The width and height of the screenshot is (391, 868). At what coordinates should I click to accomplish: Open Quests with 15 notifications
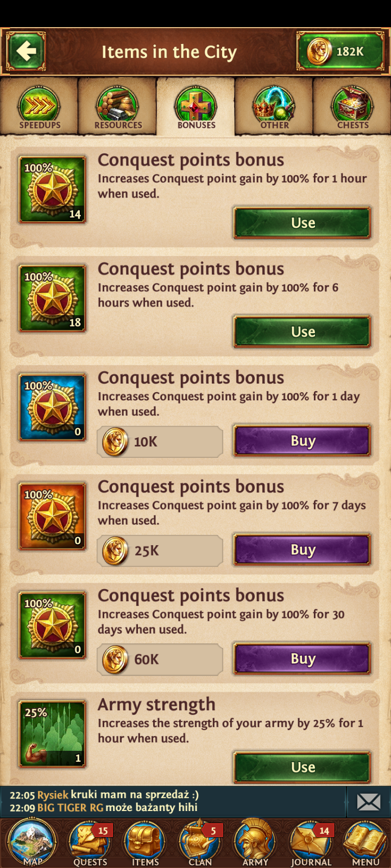coord(90,843)
